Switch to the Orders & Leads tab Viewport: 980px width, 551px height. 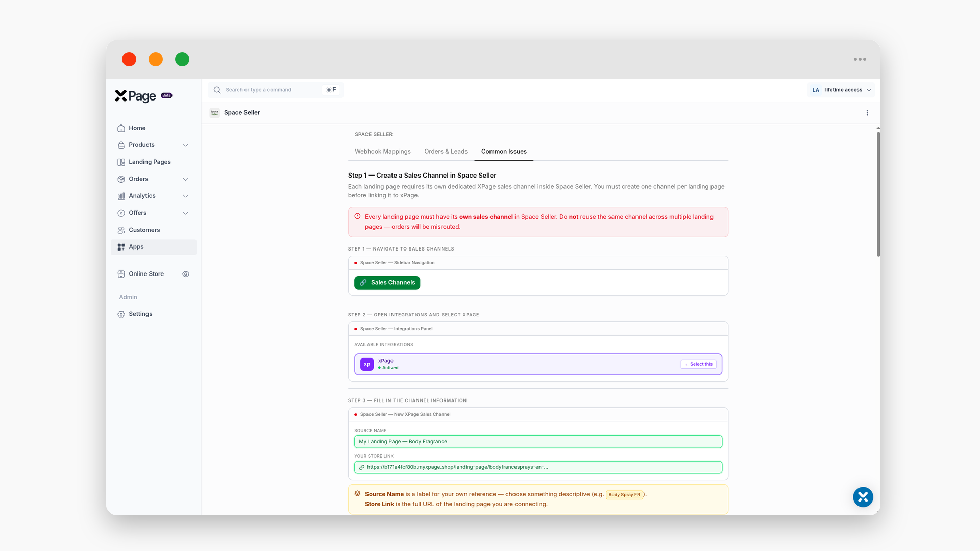[x=446, y=152]
